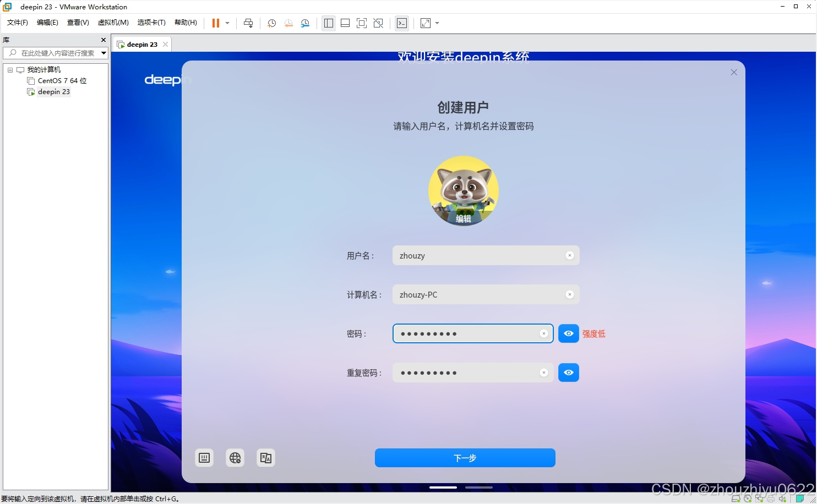Take a snapshot of this virtual machine
This screenshot has width=817, height=504.
tap(271, 23)
